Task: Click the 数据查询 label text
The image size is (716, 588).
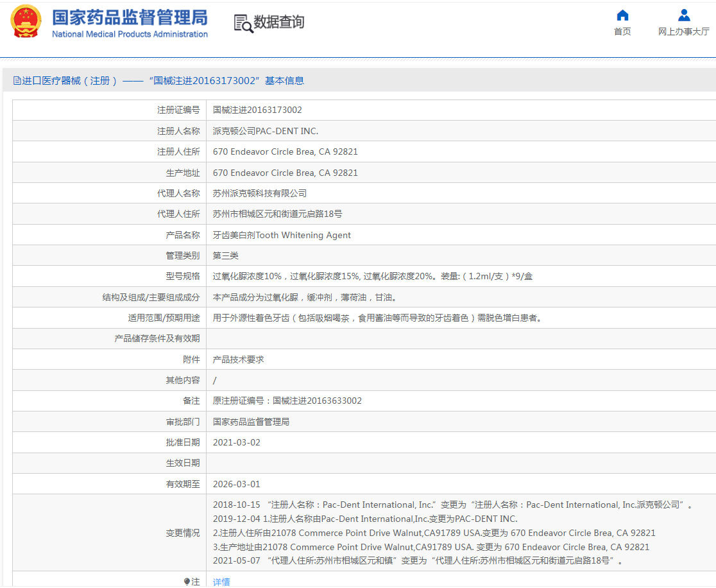Action: tap(279, 23)
